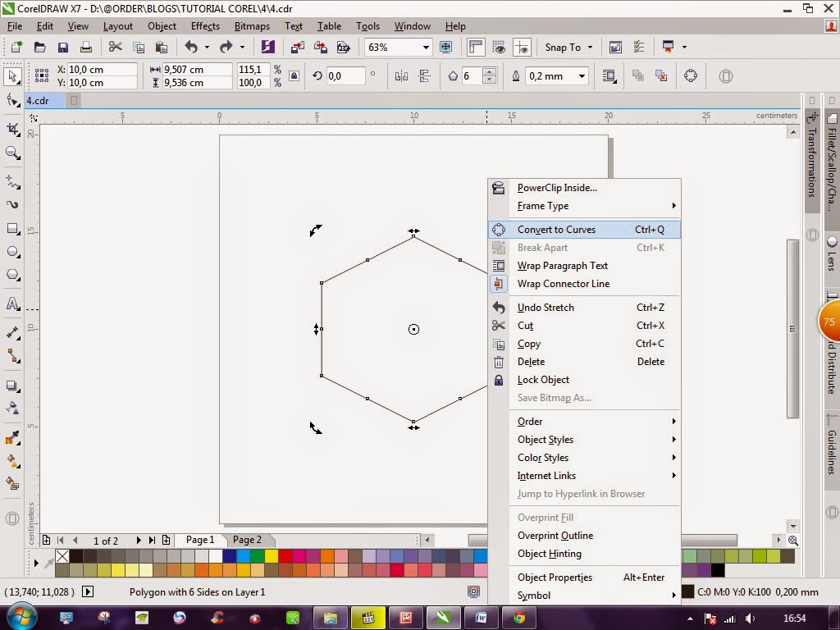Viewport: 840px width, 630px height.
Task: Open the Effects menu
Action: click(x=205, y=26)
